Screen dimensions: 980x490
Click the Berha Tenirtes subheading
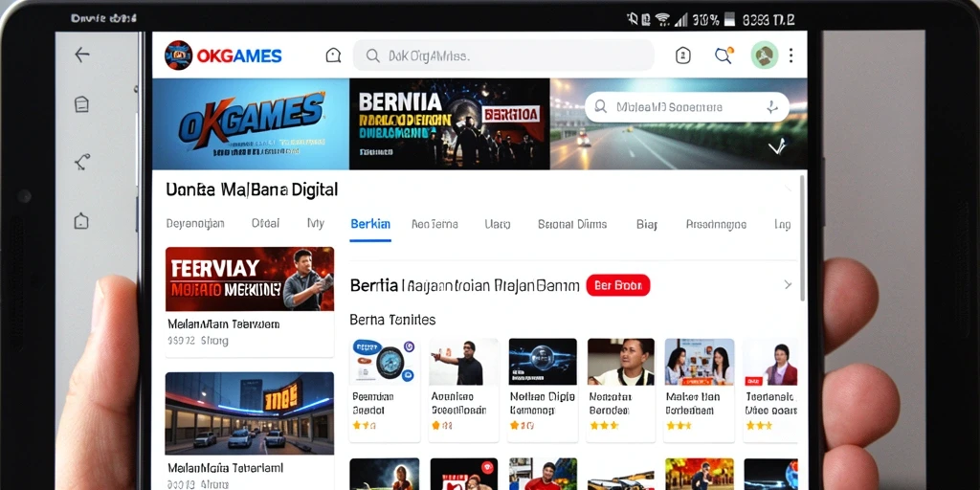(392, 320)
